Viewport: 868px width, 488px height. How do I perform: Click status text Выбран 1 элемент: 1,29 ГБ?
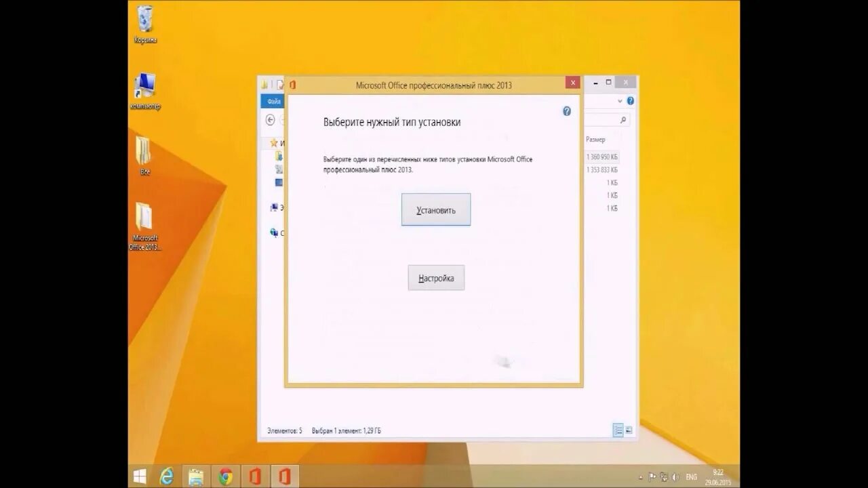347,430
